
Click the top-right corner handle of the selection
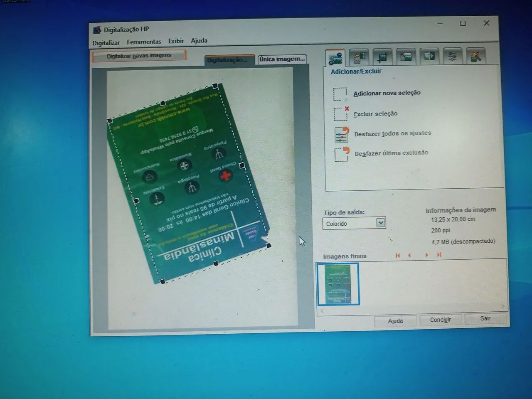[215, 86]
